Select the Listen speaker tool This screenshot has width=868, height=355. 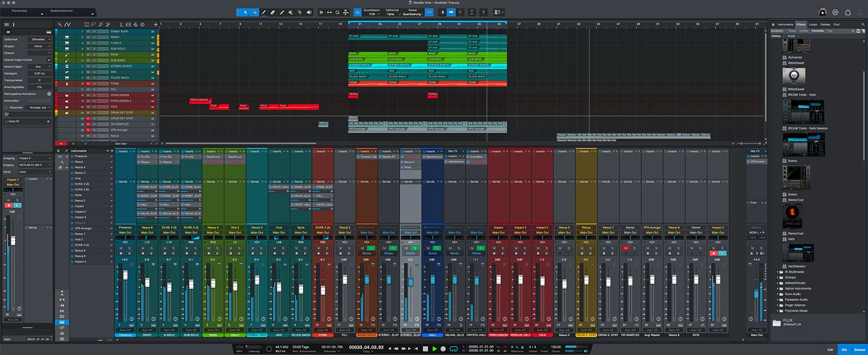(x=309, y=12)
